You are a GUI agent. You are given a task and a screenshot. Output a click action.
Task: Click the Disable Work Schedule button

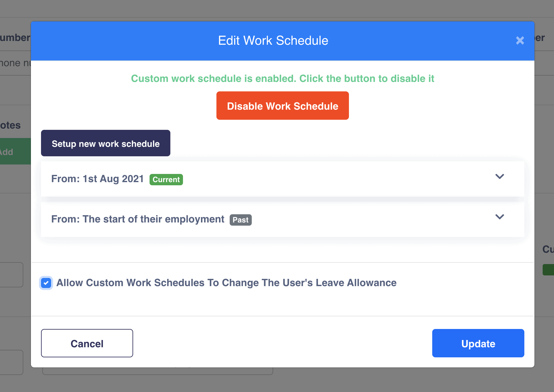pyautogui.click(x=282, y=106)
